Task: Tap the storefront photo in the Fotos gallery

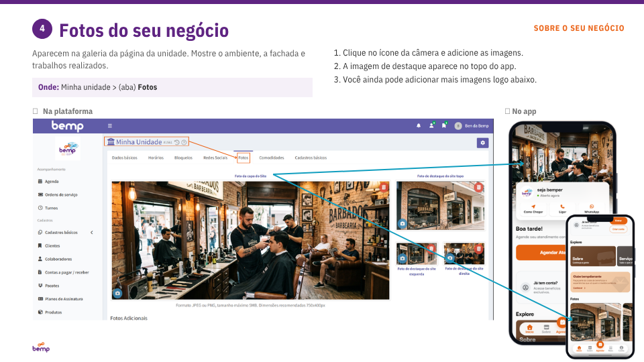Action: pyautogui.click(x=596, y=322)
